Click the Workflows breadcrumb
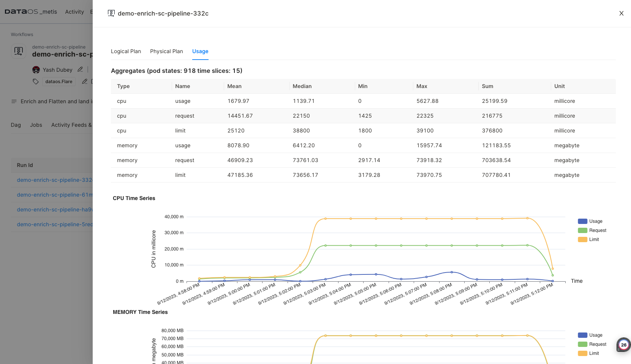The width and height of the screenshot is (631, 364). [22, 35]
